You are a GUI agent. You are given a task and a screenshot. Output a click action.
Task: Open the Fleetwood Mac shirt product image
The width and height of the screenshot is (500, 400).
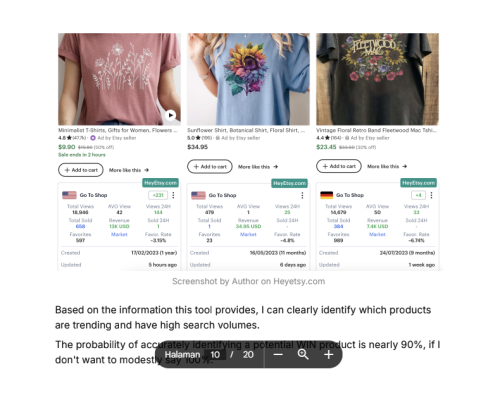click(377, 79)
